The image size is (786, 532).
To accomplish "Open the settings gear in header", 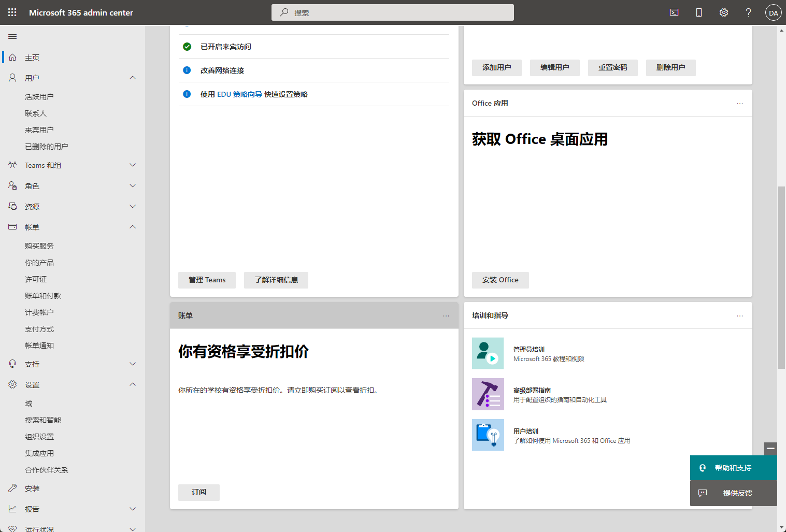I will point(723,12).
